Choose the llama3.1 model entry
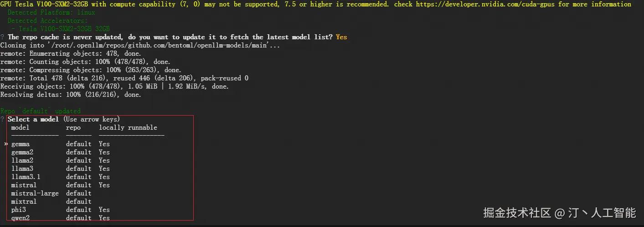The height and width of the screenshot is (227, 644). click(x=26, y=177)
